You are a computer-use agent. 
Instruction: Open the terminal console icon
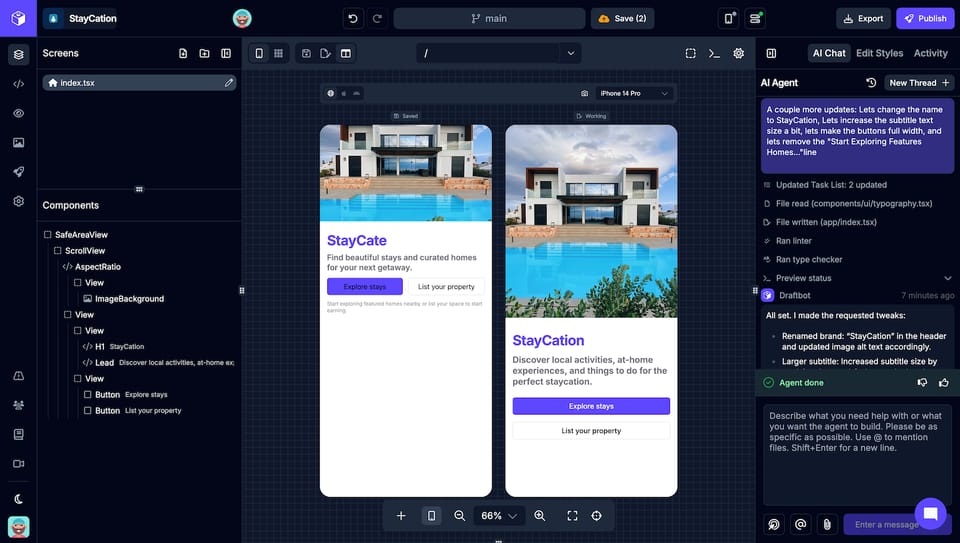click(x=714, y=53)
